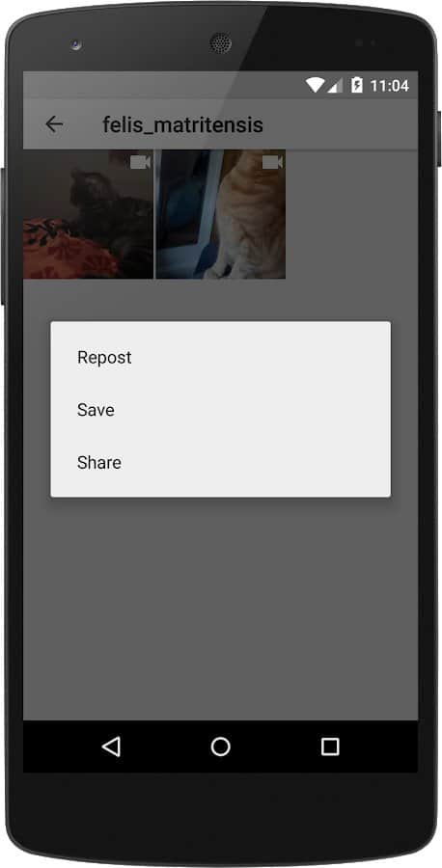This screenshot has height=868, width=442.
Task: Click the cellular signal status icon
Action: pyautogui.click(x=335, y=85)
